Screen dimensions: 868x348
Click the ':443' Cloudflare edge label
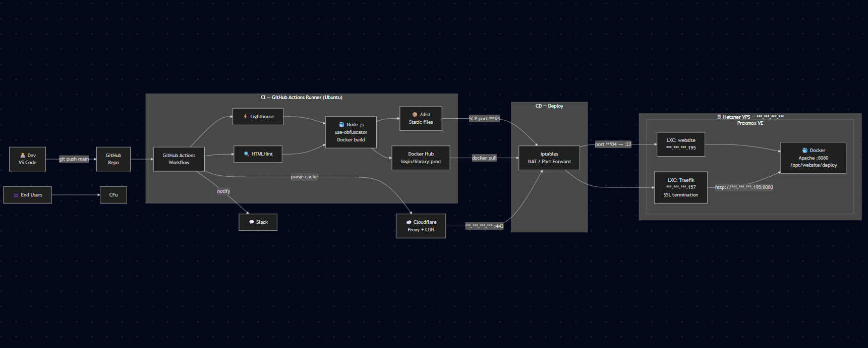click(x=484, y=226)
